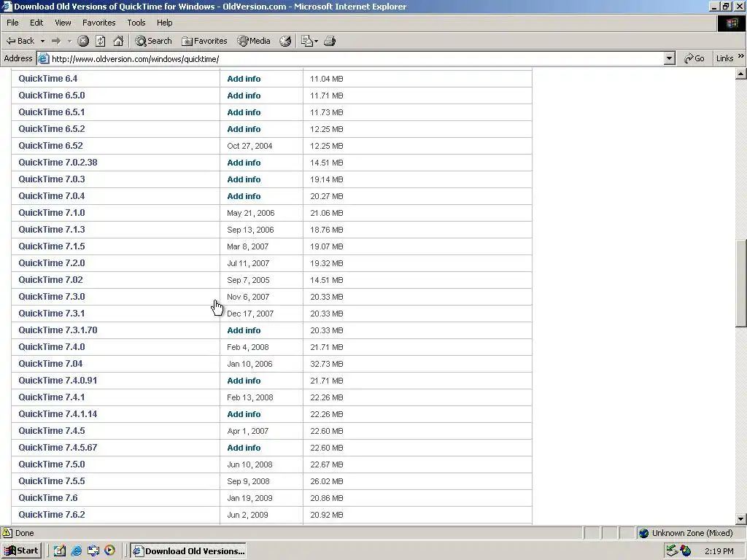Open the Tools menu
This screenshot has width=747, height=560.
[x=136, y=23]
